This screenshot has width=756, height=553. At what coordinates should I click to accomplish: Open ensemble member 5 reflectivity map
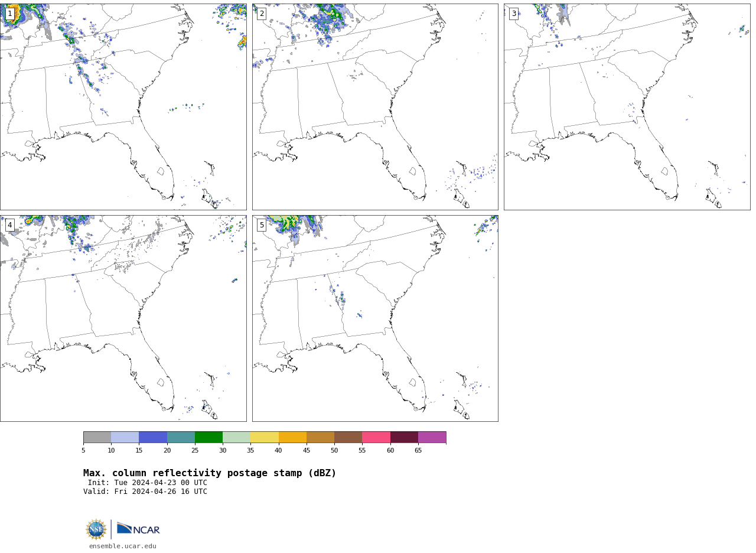(375, 318)
